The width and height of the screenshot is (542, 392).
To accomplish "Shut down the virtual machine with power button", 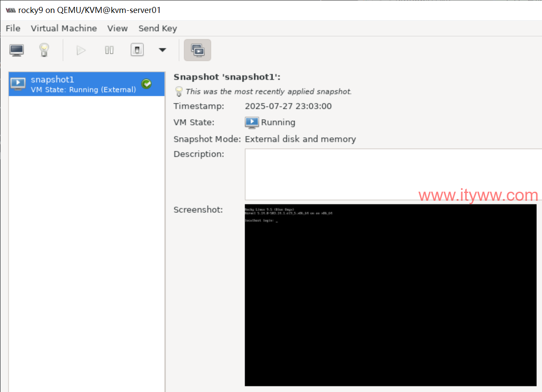I will tap(137, 50).
